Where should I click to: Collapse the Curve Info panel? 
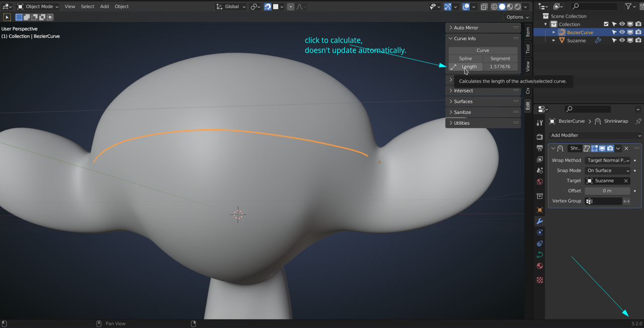(x=483, y=38)
